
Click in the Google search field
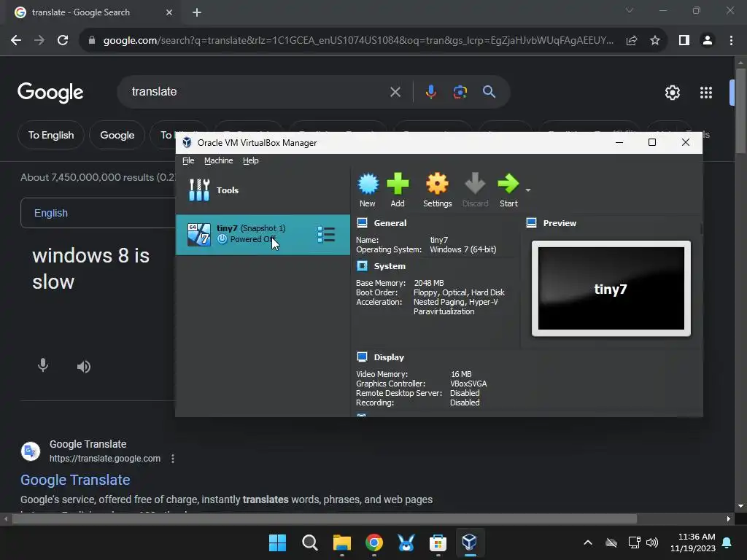pos(258,91)
